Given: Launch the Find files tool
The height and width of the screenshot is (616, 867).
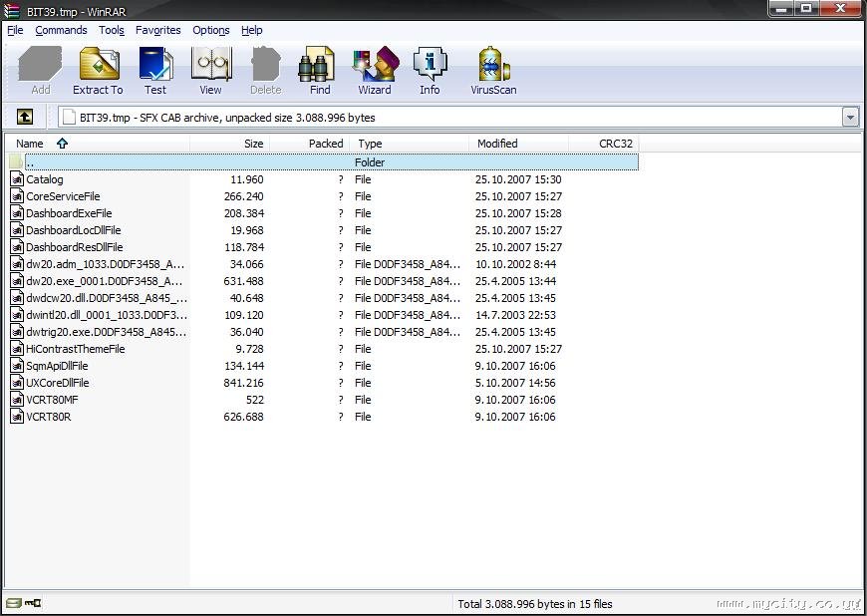Looking at the screenshot, I should [319, 70].
